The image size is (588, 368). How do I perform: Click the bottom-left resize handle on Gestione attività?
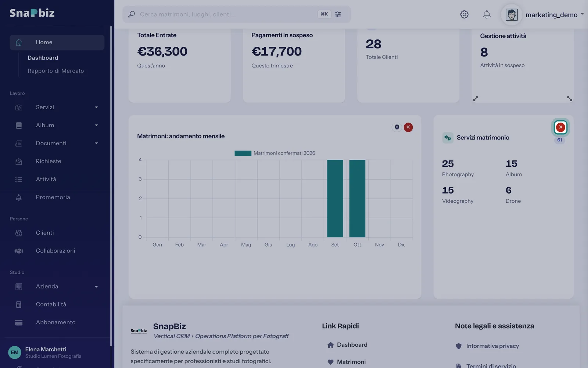pyautogui.click(x=476, y=98)
